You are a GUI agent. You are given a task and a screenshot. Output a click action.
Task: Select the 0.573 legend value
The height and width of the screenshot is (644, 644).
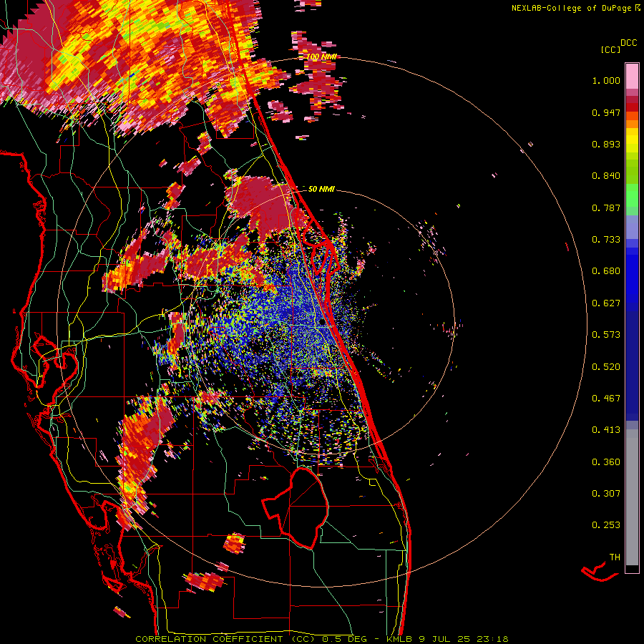[606, 335]
